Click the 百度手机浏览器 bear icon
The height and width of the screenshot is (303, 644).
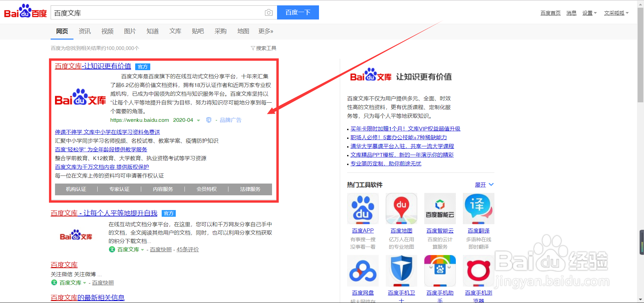click(479, 270)
